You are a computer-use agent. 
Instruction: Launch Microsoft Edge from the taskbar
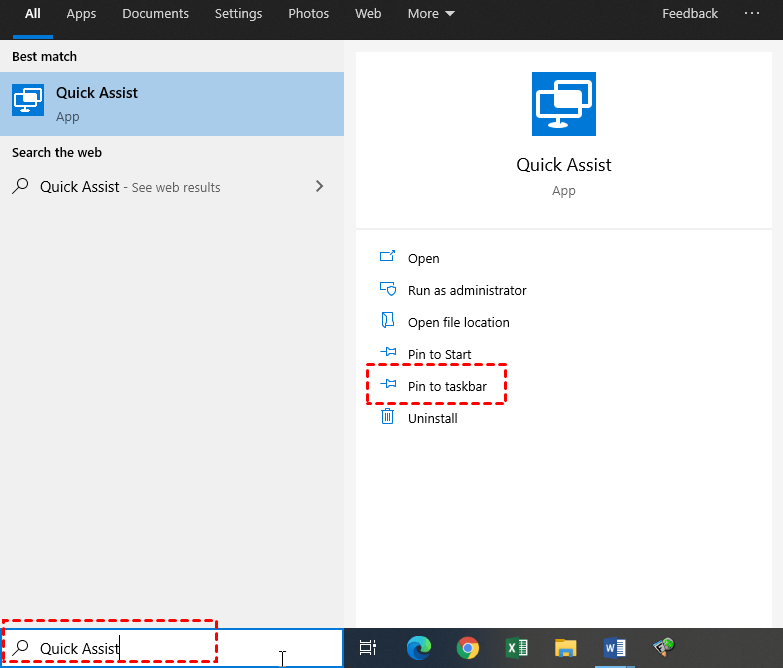pos(417,648)
